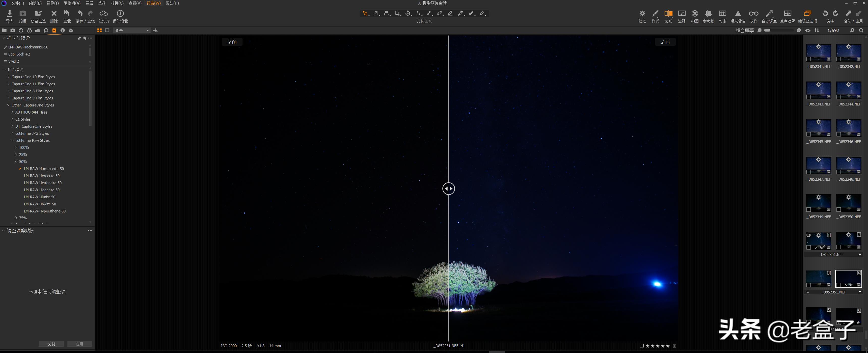The height and width of the screenshot is (353, 868).
Task: Collapse the Lutify.me Raw Styles folder
Action: pos(12,141)
